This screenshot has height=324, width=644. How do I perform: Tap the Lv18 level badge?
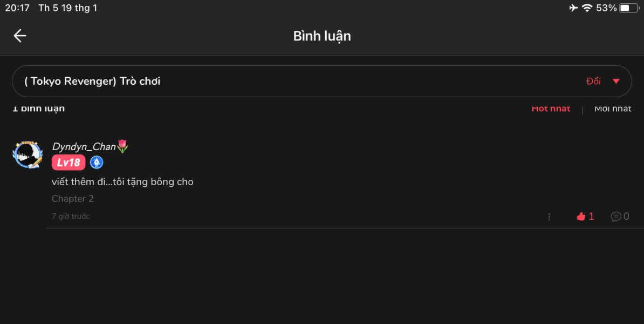pos(68,163)
